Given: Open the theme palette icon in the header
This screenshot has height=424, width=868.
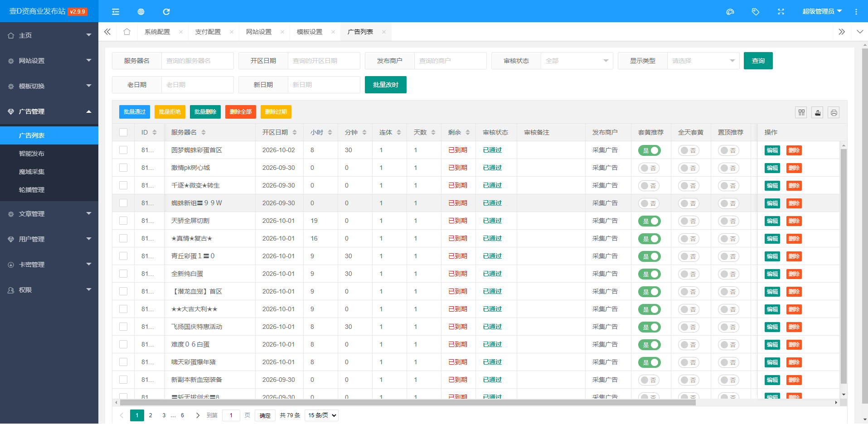Looking at the screenshot, I should [730, 11].
